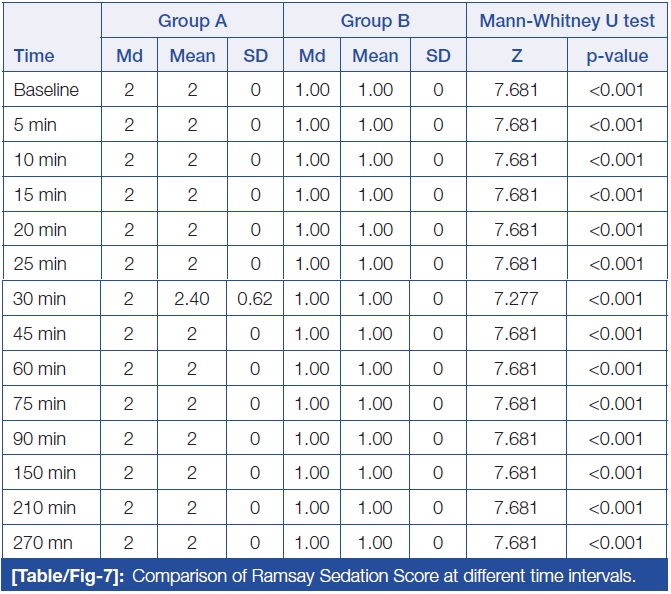671x594 pixels.
Task: Click the 270 mn row label
Action: point(43,542)
